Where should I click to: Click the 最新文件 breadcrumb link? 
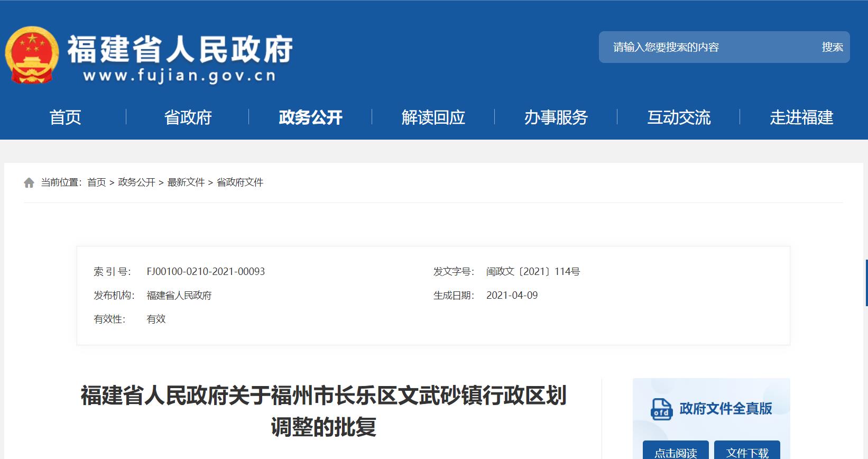pyautogui.click(x=186, y=182)
